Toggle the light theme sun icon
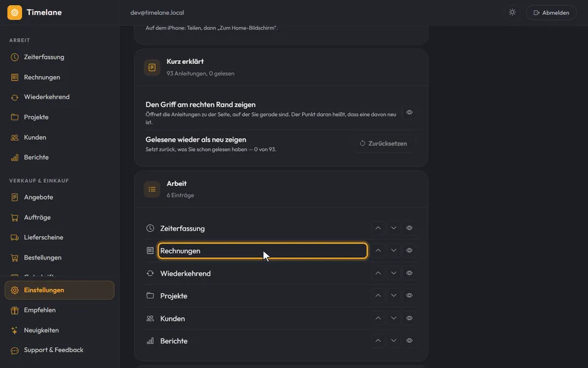Image resolution: width=588 pixels, height=368 pixels. [x=512, y=12]
